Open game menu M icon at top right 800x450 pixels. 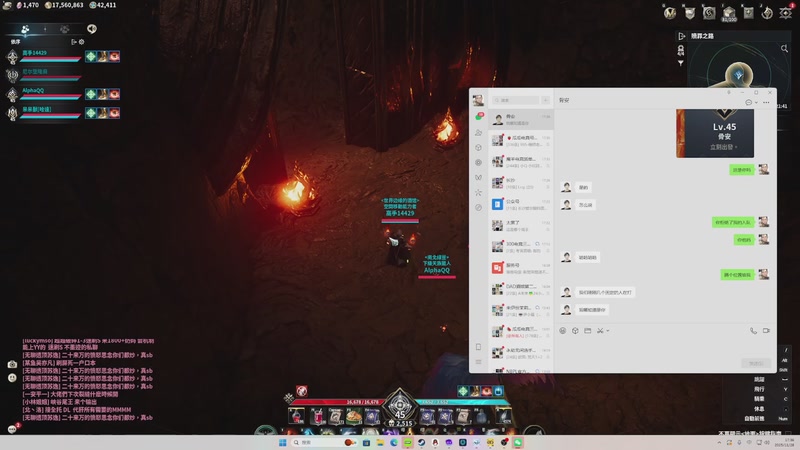670,13
